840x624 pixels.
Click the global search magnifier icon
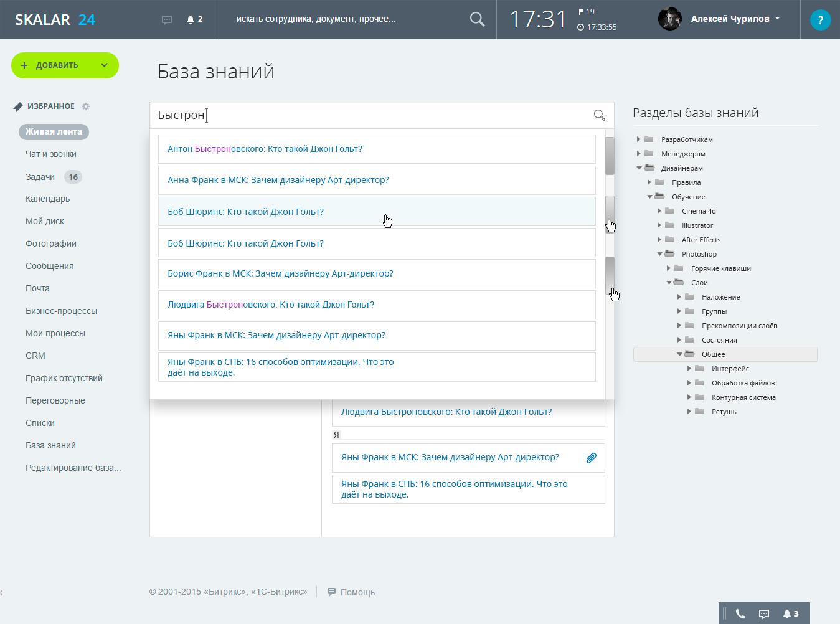(477, 19)
